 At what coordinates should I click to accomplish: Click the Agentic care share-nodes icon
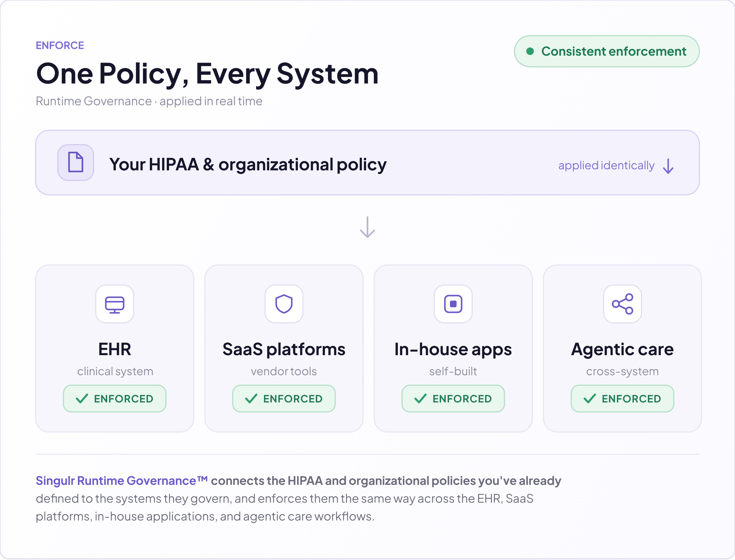coord(622,304)
